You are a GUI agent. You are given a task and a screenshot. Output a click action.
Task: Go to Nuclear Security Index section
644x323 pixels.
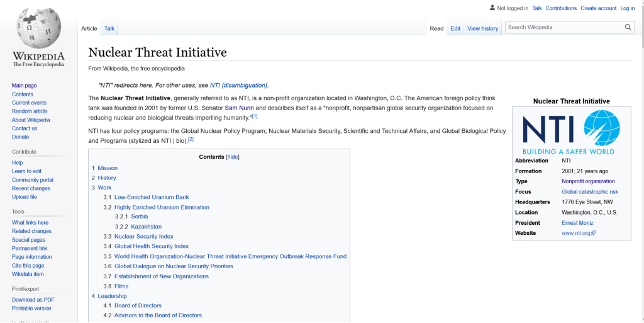click(x=144, y=237)
